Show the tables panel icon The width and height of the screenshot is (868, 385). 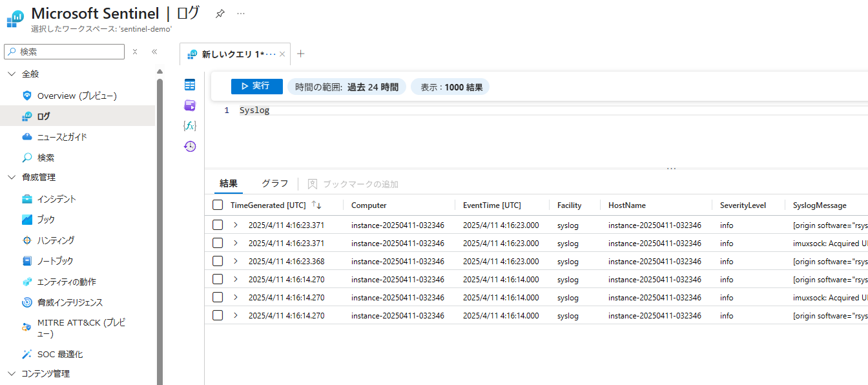[190, 85]
